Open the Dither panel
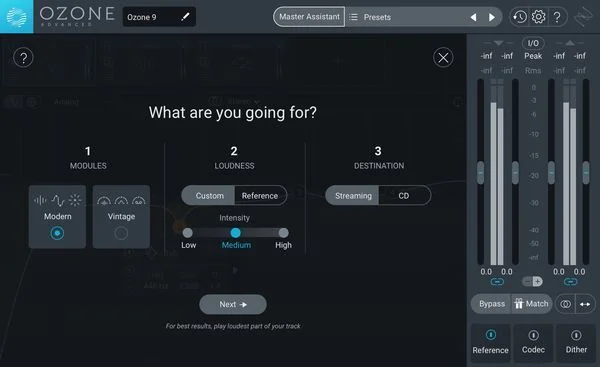The image size is (600, 367). click(x=576, y=343)
